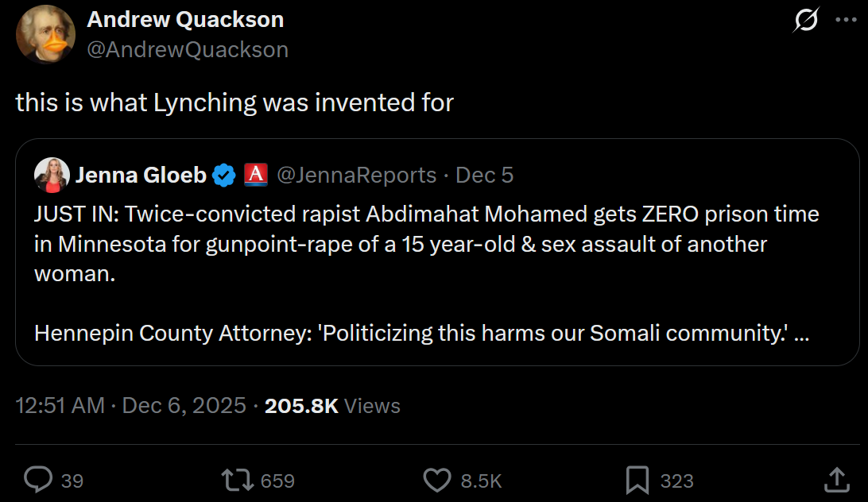868x502 pixels.
Task: Click the @AndrewQuackson handle
Action: (x=188, y=49)
